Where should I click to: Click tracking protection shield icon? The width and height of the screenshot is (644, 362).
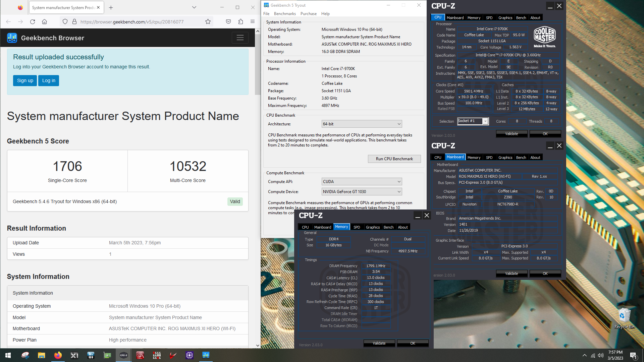click(65, 22)
